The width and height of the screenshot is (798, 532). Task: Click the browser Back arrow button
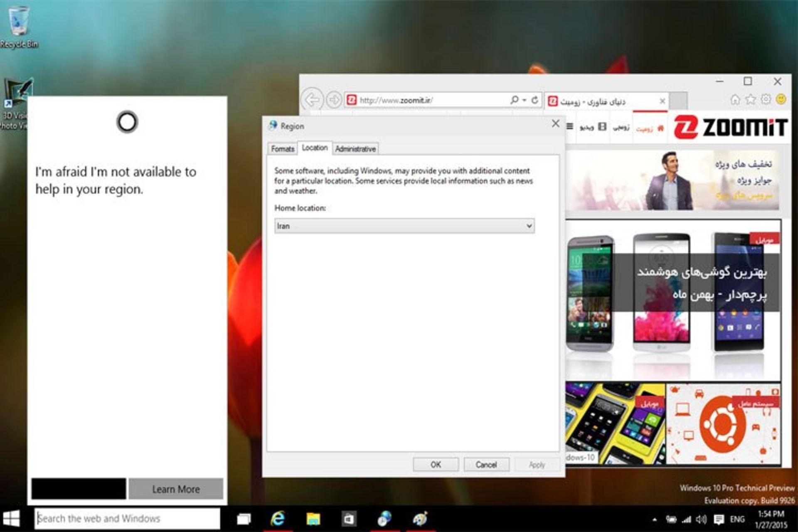point(312,100)
